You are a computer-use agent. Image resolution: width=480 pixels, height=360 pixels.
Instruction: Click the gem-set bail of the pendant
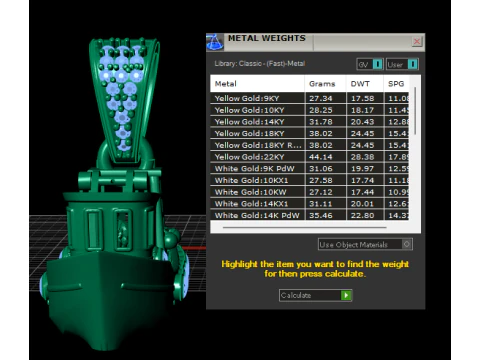[x=124, y=100]
